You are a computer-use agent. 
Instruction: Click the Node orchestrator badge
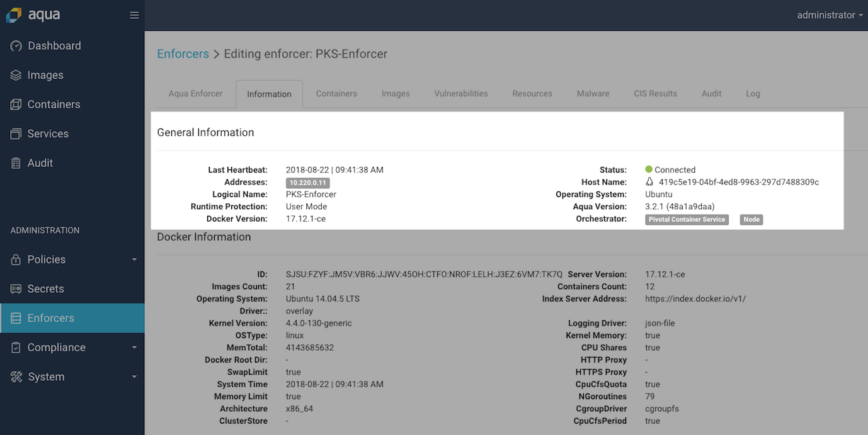coord(751,220)
